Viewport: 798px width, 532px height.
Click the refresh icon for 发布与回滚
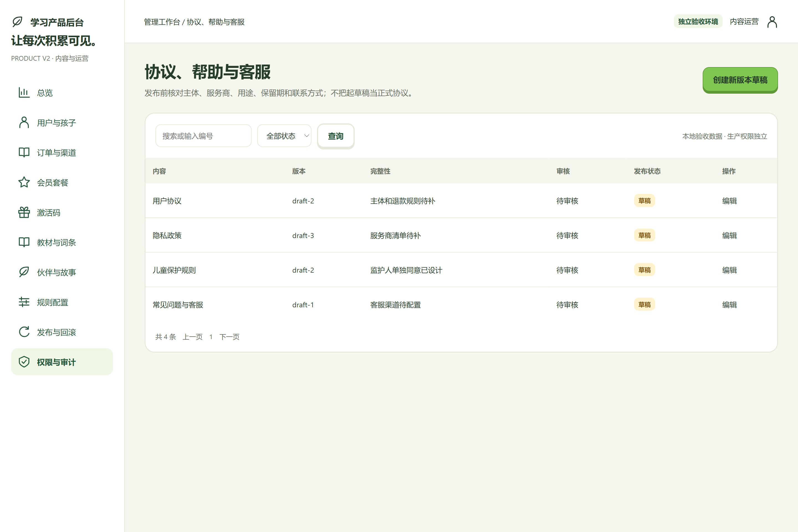24,332
